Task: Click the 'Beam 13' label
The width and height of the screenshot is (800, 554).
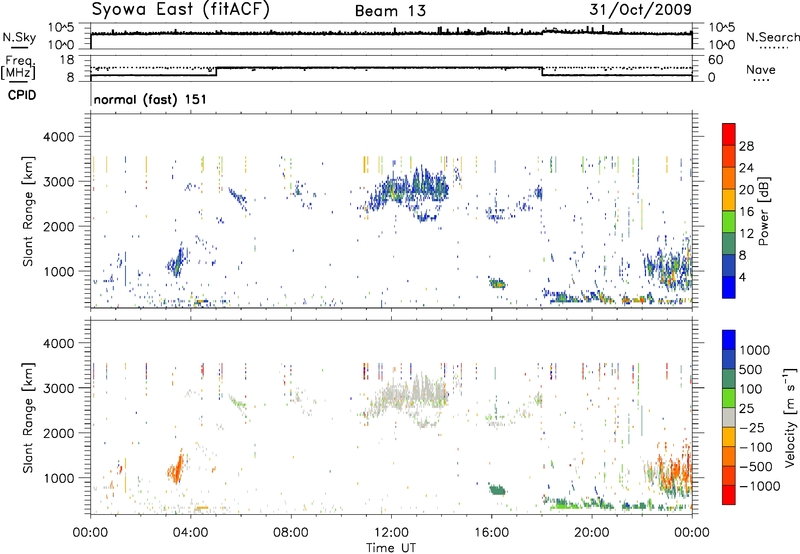Action: [x=390, y=11]
